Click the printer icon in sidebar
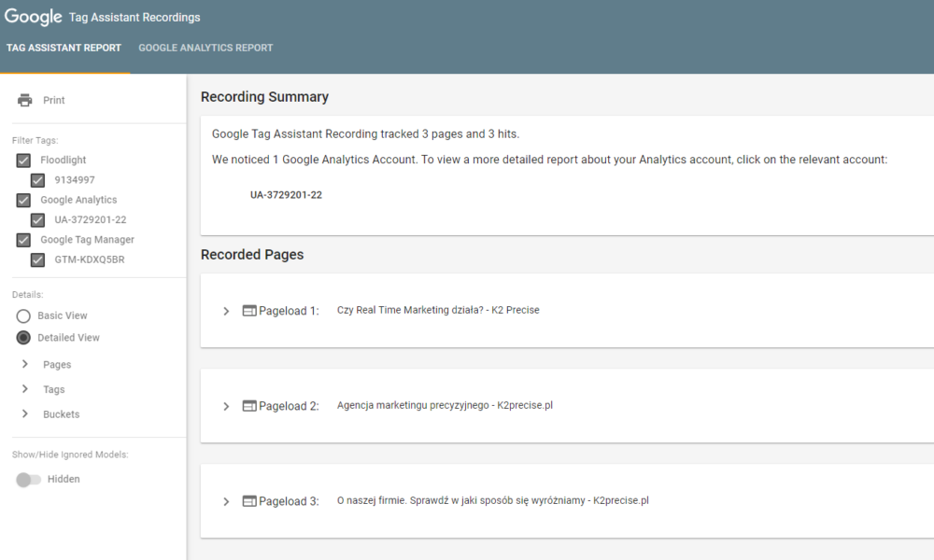Viewport: 934px width, 560px height. (25, 101)
